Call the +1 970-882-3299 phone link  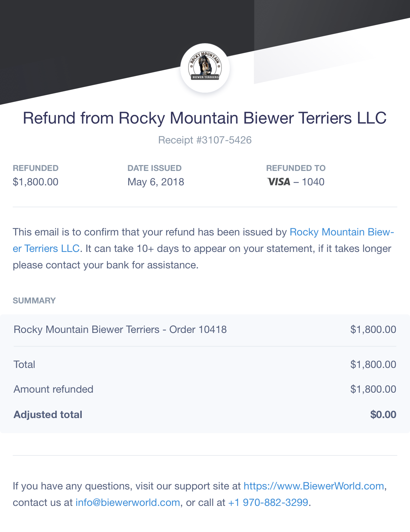[268, 502]
